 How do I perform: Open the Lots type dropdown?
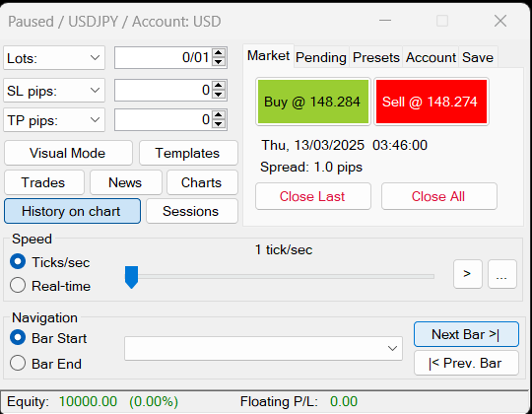(54, 58)
